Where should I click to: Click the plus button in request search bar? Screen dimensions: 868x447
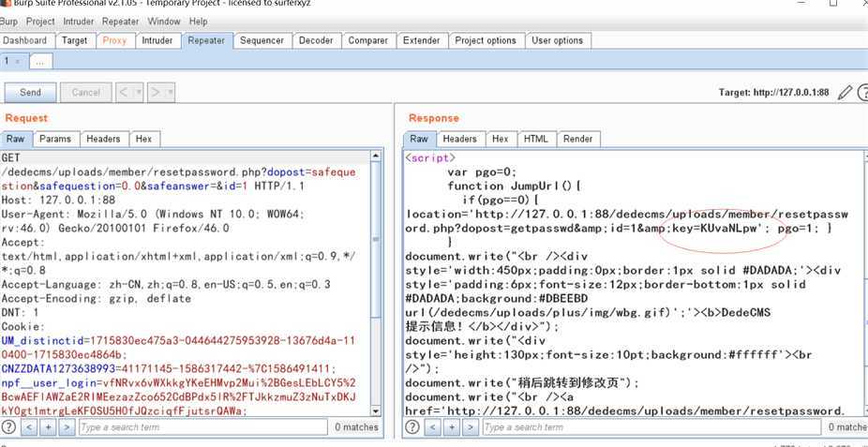click(48, 427)
